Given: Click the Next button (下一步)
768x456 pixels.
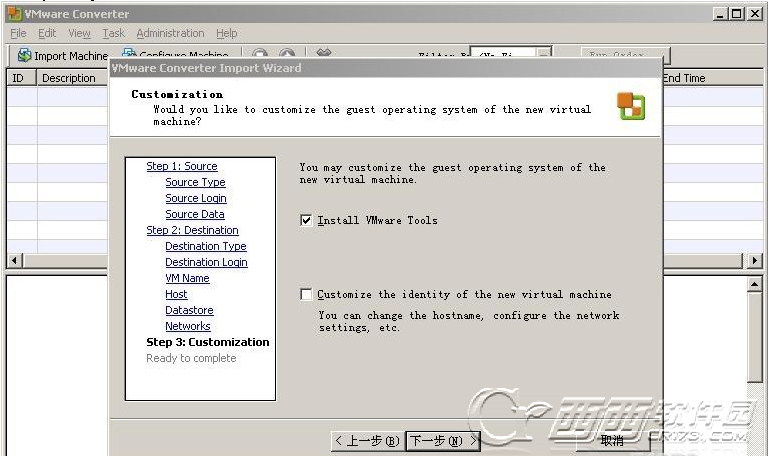Looking at the screenshot, I should [x=443, y=441].
